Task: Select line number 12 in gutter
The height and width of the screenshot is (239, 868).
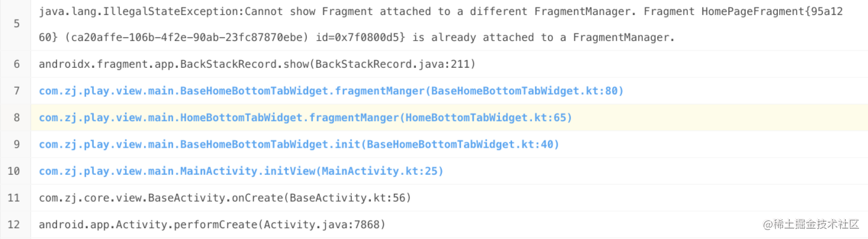Action: 14,225
